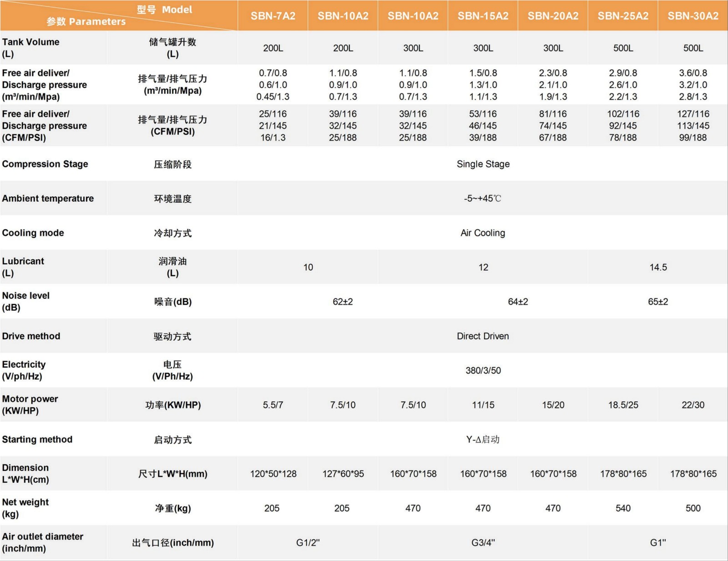Select the SBN-30A2 column header

(693, 16)
